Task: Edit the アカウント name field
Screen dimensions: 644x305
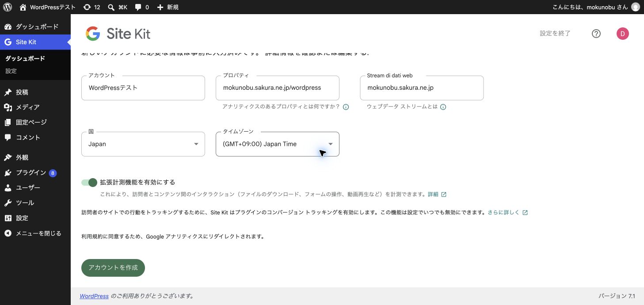Action: [x=143, y=88]
